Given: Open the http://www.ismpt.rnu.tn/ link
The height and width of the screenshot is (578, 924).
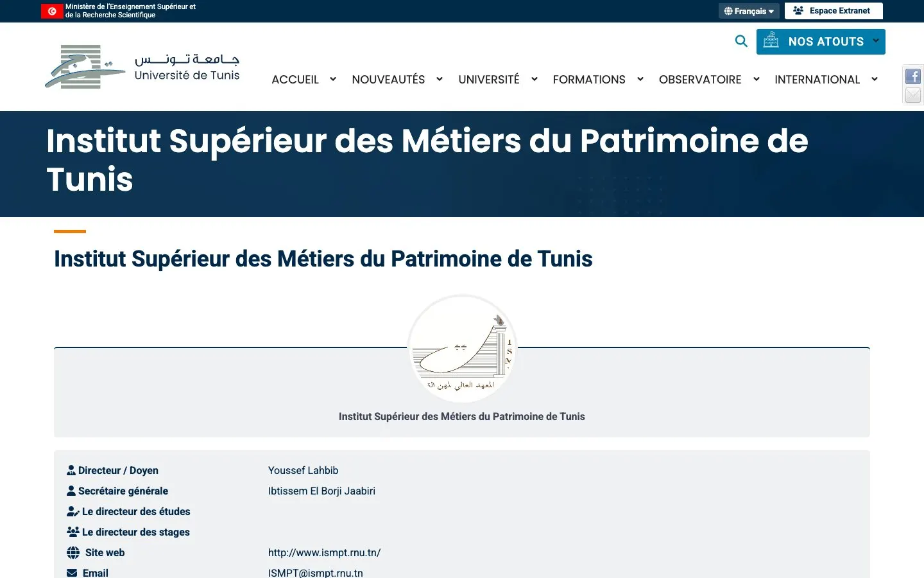Looking at the screenshot, I should pyautogui.click(x=324, y=552).
